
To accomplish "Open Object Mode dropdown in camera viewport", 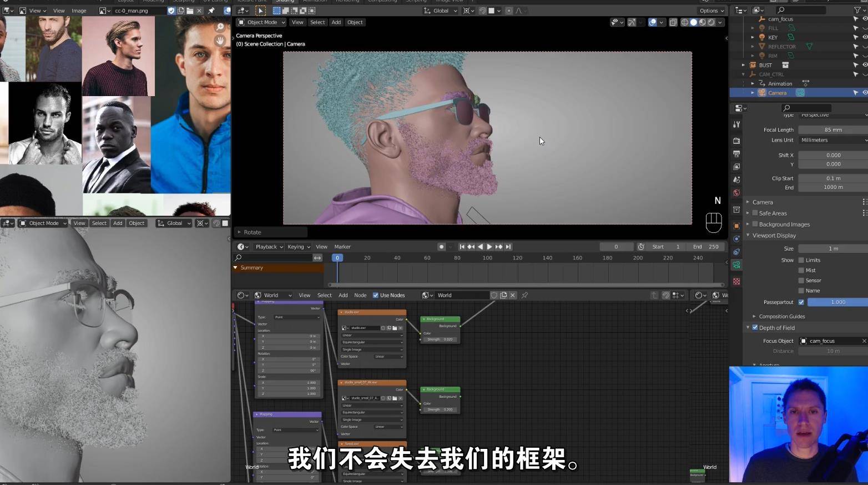I will [x=261, y=22].
